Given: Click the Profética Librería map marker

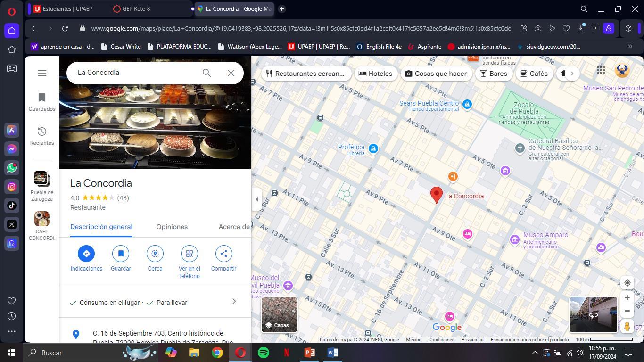Looking at the screenshot, I should click(x=373, y=148).
